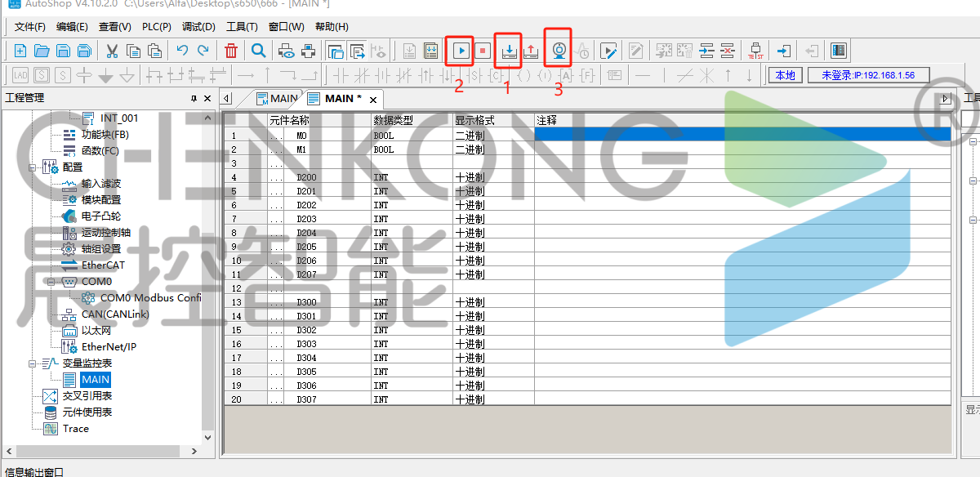Toggle the panel layout icon at toolbar end

pos(839,51)
